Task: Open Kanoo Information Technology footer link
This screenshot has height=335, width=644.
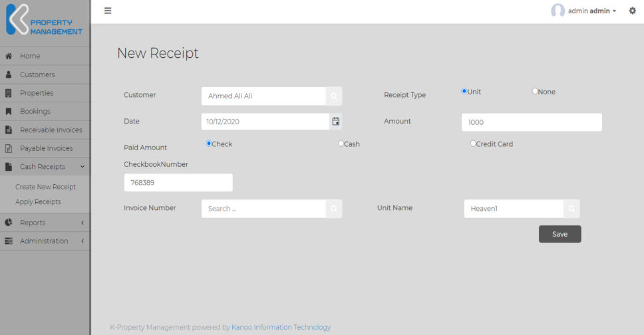Action: [x=281, y=327]
